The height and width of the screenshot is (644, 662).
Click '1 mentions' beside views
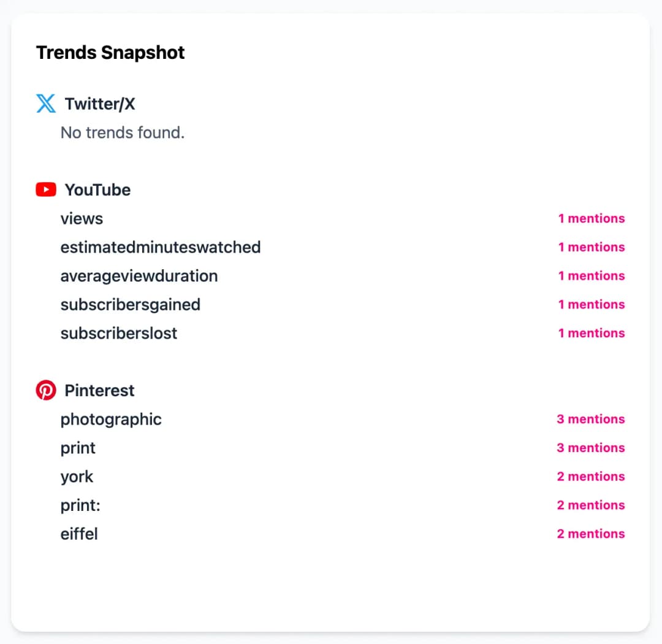(x=592, y=218)
